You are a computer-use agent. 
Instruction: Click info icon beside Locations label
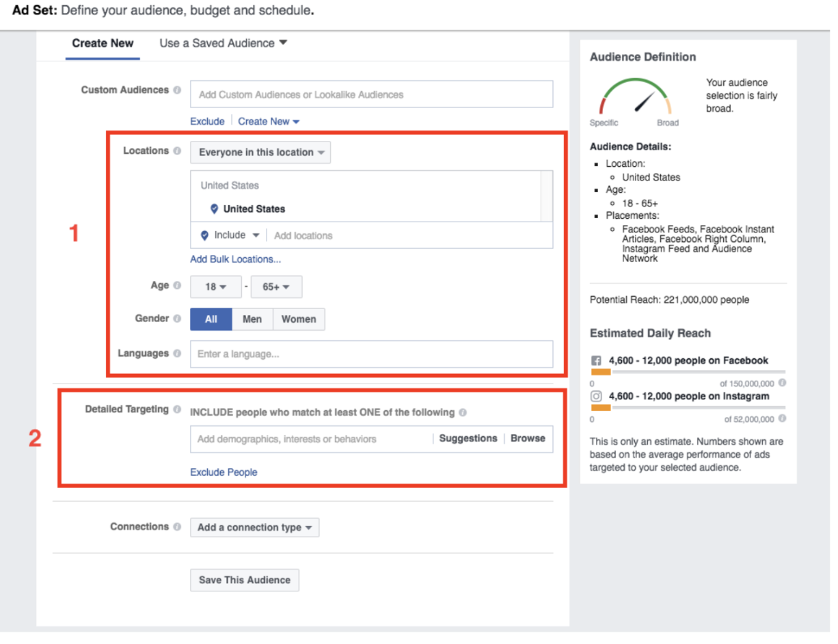tap(177, 151)
